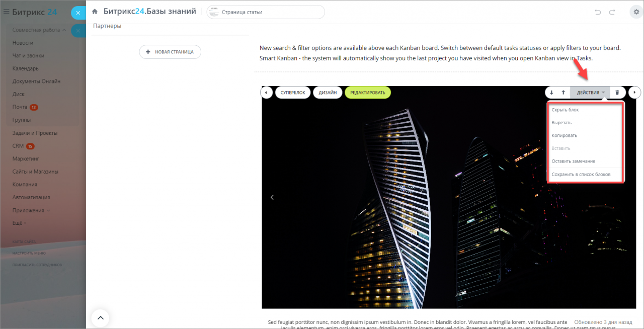The height and width of the screenshot is (329, 644).
Task: Open the gear settings icon
Action: click(635, 12)
